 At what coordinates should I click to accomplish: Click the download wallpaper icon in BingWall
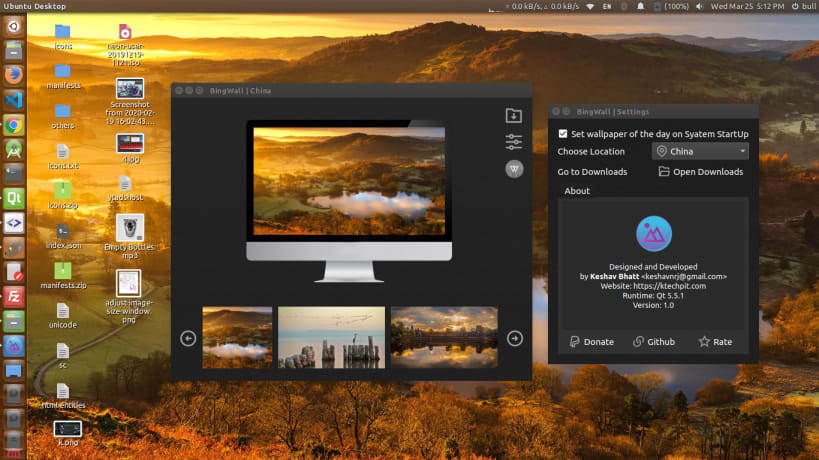[x=513, y=115]
